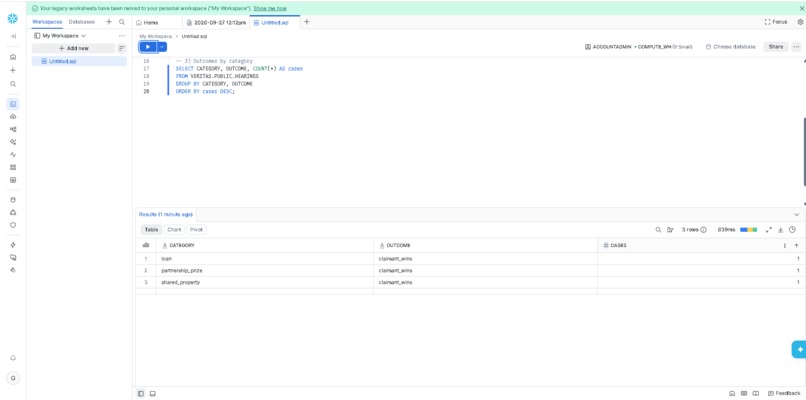Toggle the left sidebar panel at bottom

pyautogui.click(x=141, y=393)
